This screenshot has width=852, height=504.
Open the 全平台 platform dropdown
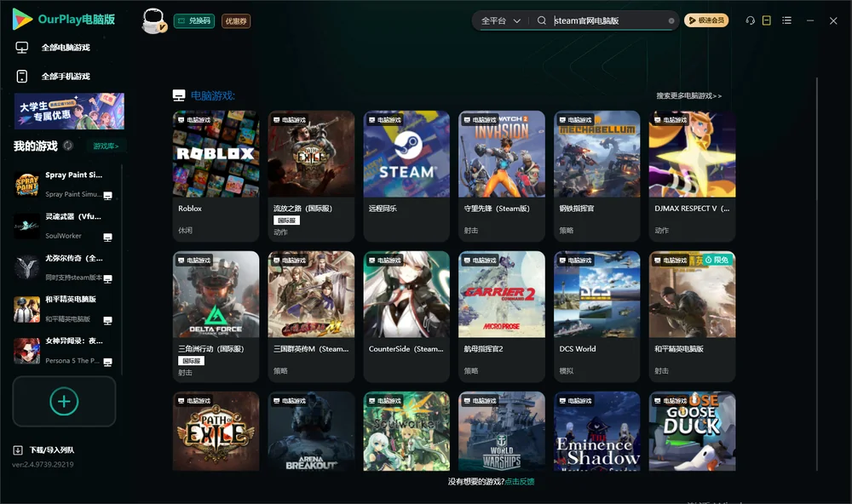click(500, 20)
